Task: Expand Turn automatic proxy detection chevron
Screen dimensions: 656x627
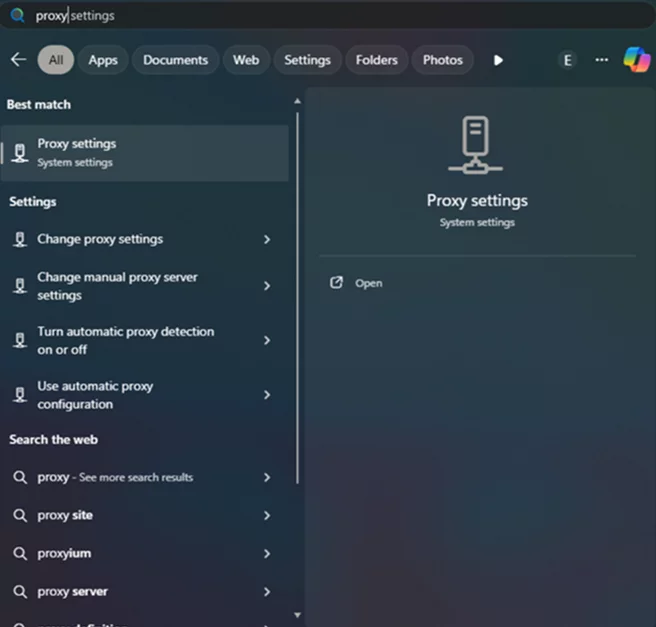Action: 267,341
